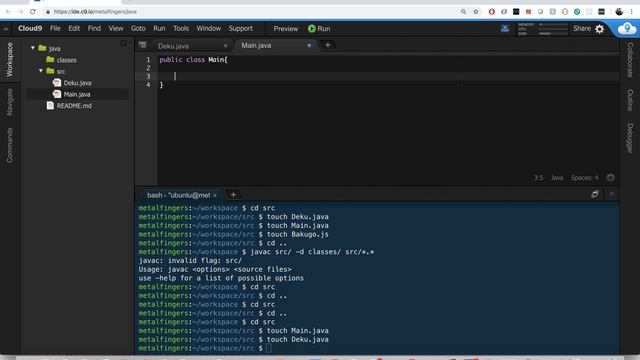
Task: Click the Preview button
Action: point(286,29)
